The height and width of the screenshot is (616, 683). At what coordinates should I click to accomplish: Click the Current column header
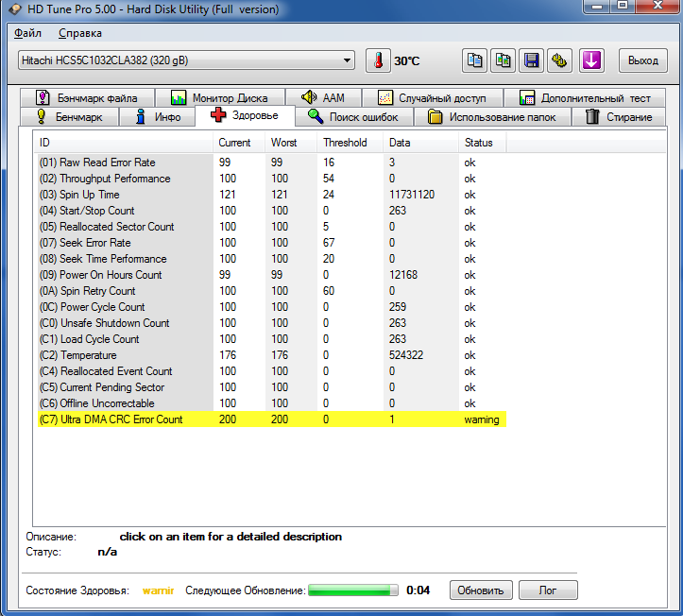point(239,143)
